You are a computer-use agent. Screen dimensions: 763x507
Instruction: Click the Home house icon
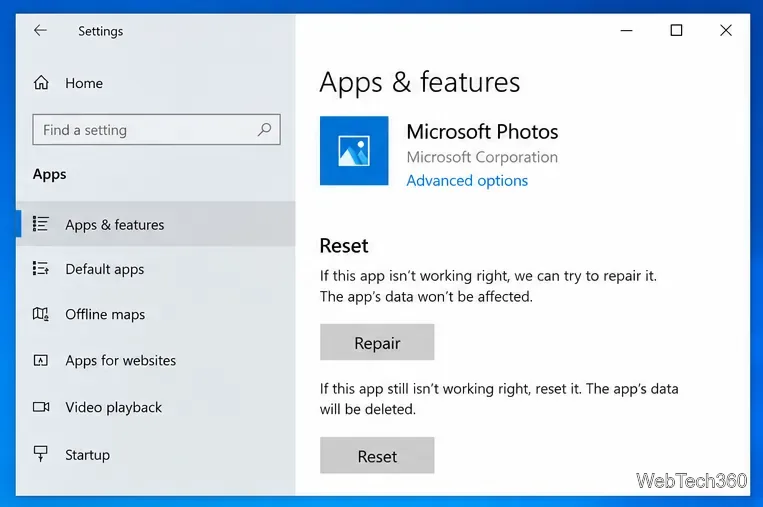(41, 83)
